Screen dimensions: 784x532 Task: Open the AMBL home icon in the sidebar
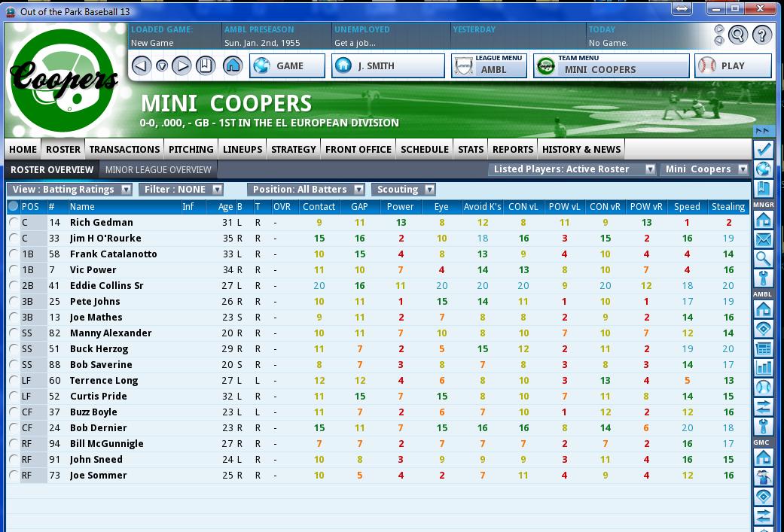click(x=763, y=309)
